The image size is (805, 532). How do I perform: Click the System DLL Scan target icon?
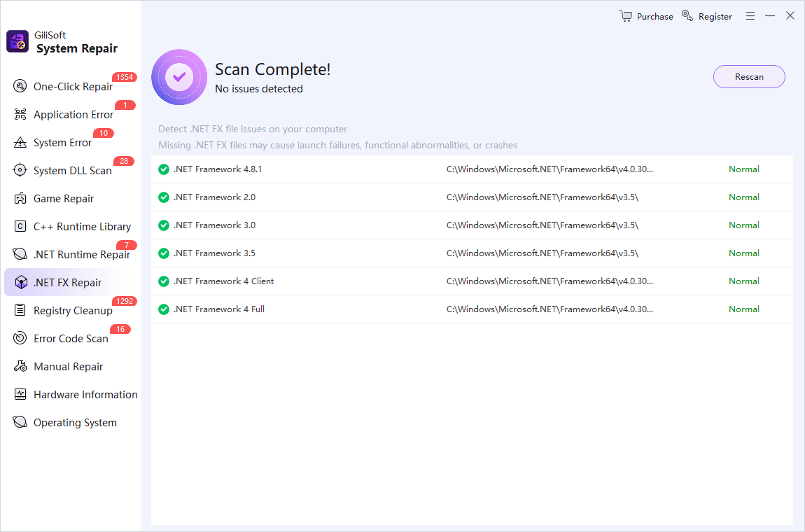(20, 170)
